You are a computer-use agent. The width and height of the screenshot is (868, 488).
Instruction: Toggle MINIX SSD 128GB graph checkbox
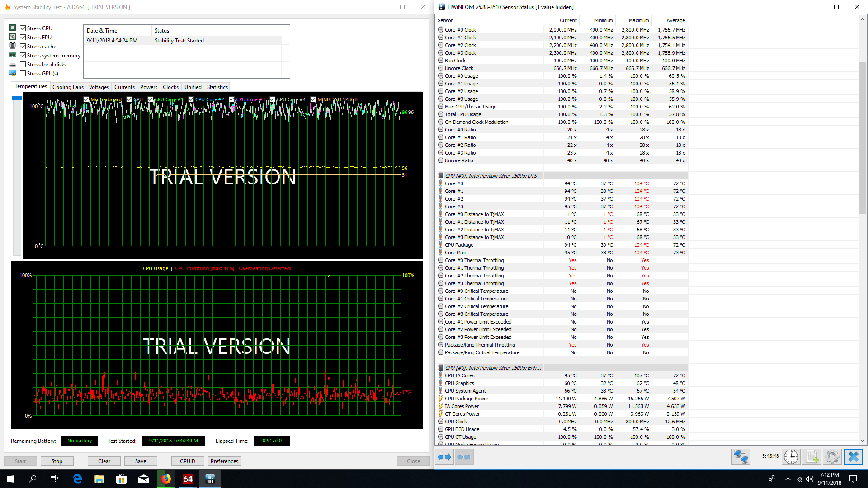(x=313, y=99)
